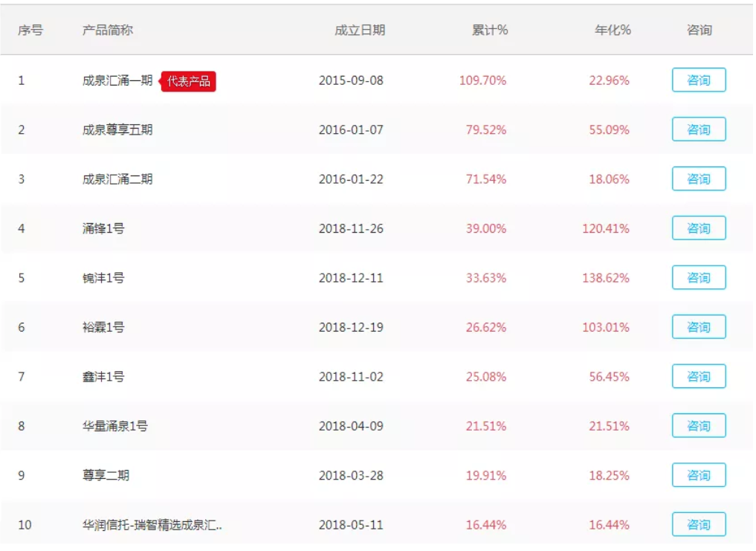Open product 涌锋1号

(103, 228)
